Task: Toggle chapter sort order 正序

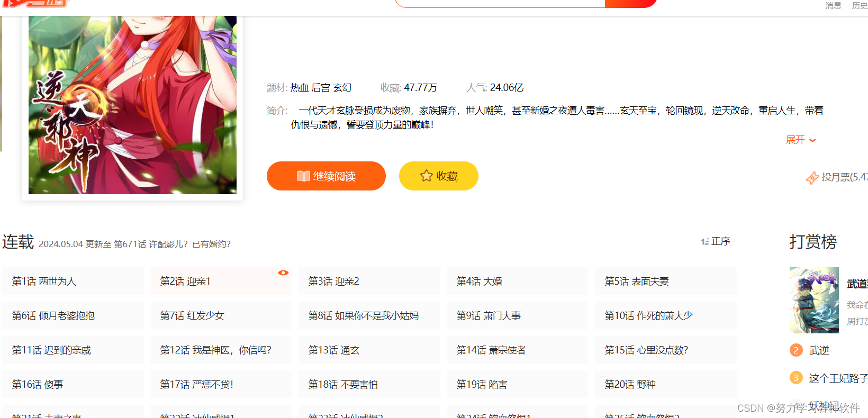Action: coord(716,241)
